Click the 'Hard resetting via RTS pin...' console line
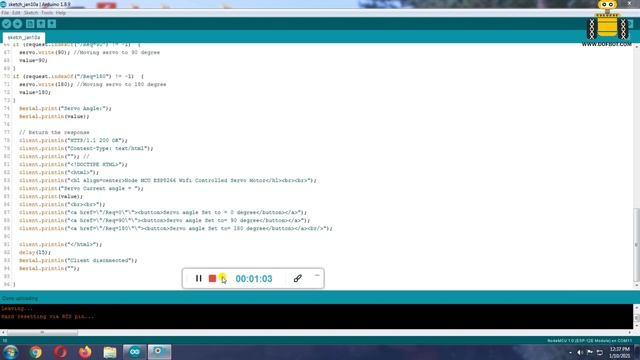 pyautogui.click(x=47, y=316)
